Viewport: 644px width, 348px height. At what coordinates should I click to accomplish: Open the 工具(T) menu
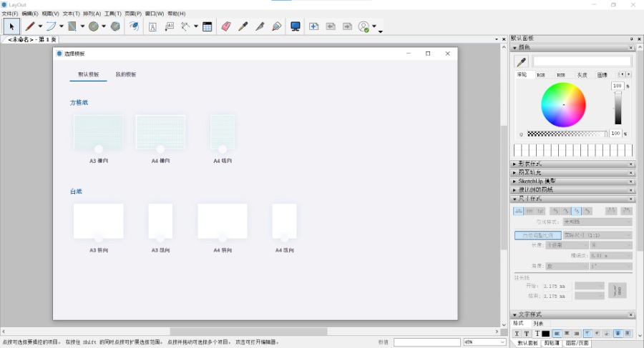pyautogui.click(x=112, y=14)
